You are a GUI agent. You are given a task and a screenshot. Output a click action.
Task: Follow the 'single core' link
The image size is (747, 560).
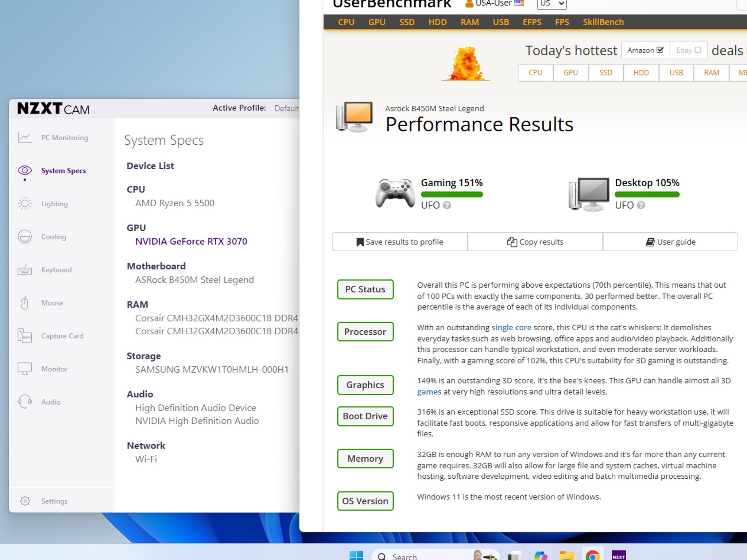pyautogui.click(x=511, y=327)
